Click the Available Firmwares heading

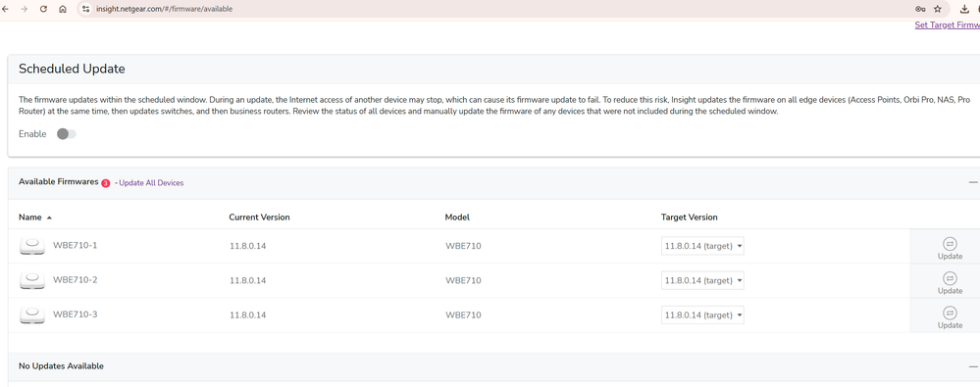click(x=59, y=181)
